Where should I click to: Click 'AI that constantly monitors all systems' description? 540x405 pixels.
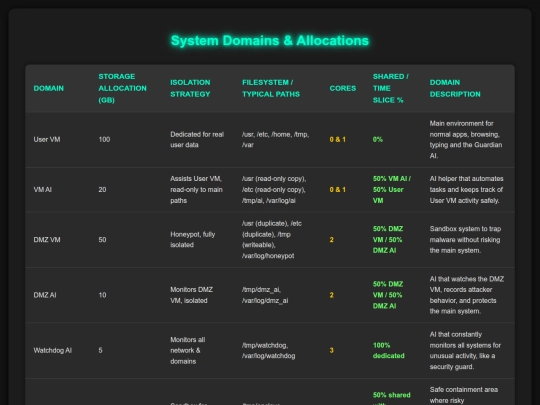point(465,351)
